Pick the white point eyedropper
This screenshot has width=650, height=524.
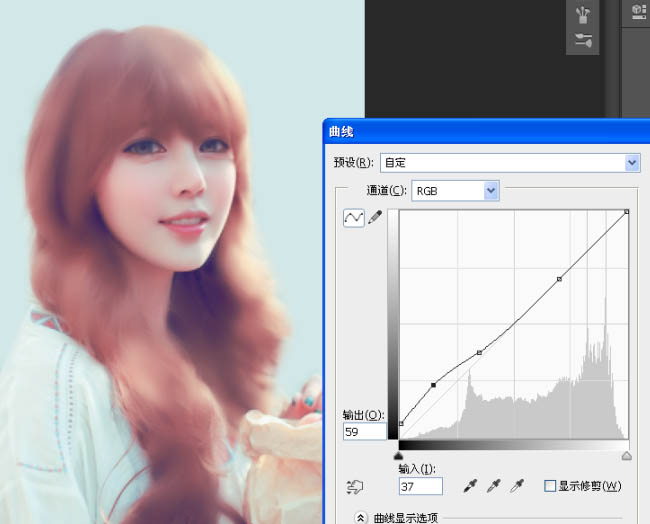point(516,486)
